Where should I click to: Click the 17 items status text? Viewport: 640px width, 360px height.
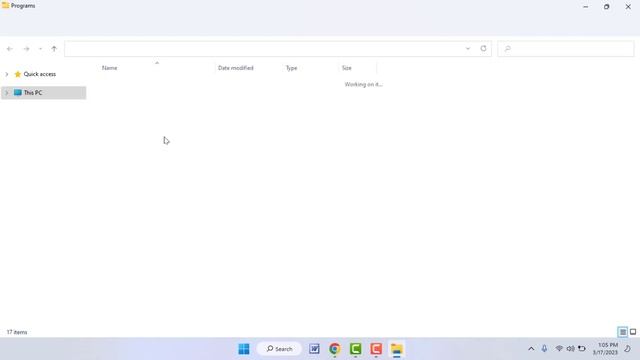tap(17, 332)
